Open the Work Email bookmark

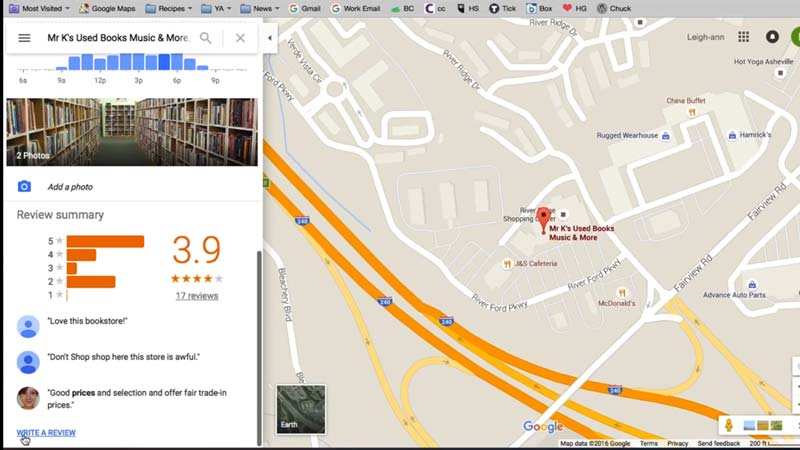[x=356, y=8]
